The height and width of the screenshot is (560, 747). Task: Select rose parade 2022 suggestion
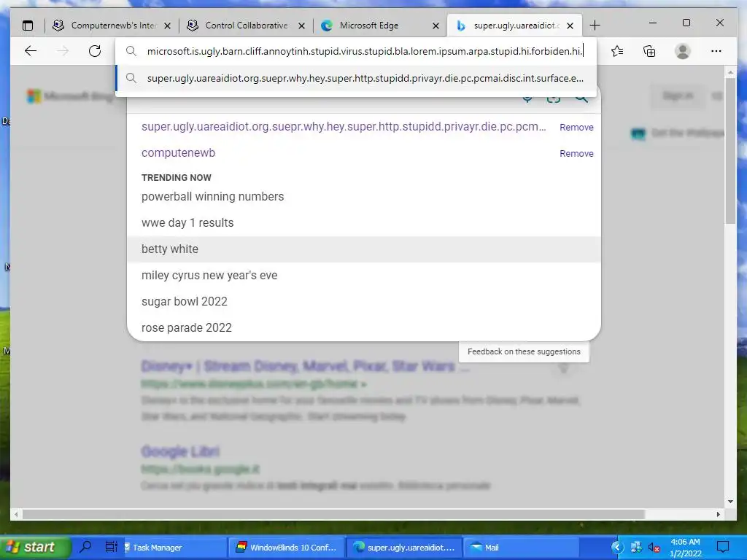coord(364,327)
